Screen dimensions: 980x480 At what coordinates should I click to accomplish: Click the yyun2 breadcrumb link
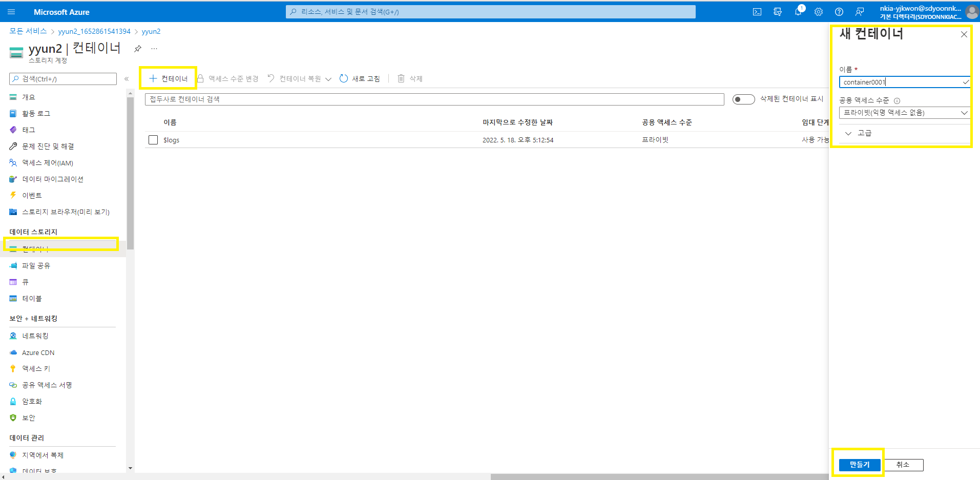point(151,31)
